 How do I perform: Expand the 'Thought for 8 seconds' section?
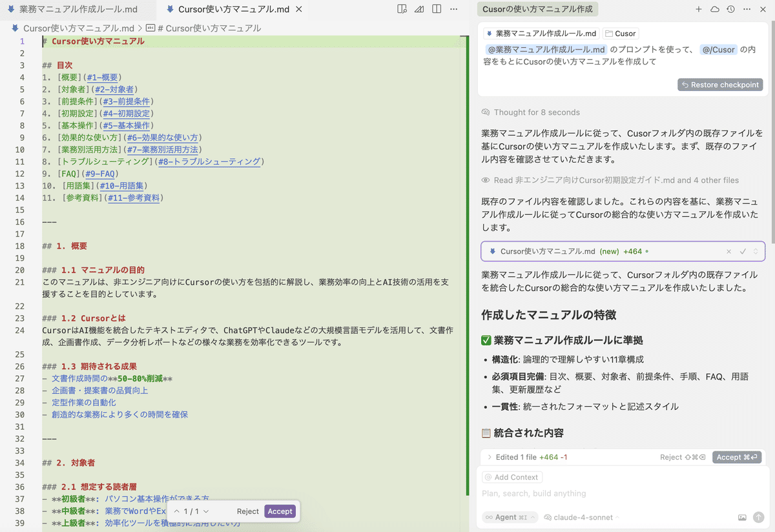coord(536,112)
